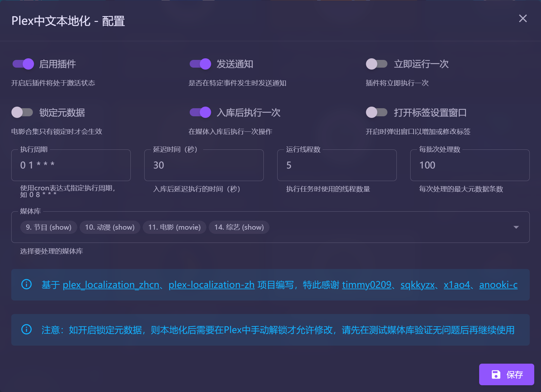The height and width of the screenshot is (392, 541).
Task: Click the hint 执行任务时使用的线程数量
Action: point(328,189)
